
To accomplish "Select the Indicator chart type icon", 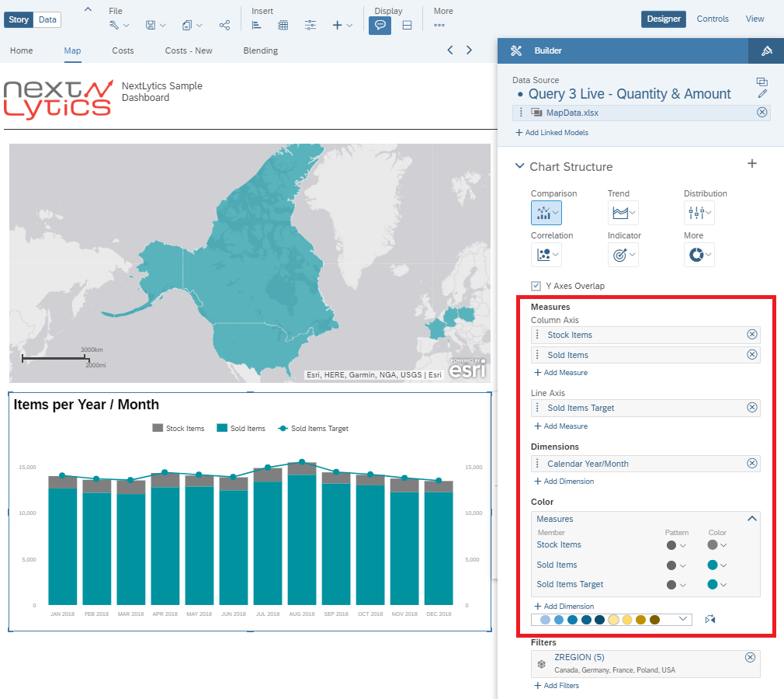I will click(623, 254).
